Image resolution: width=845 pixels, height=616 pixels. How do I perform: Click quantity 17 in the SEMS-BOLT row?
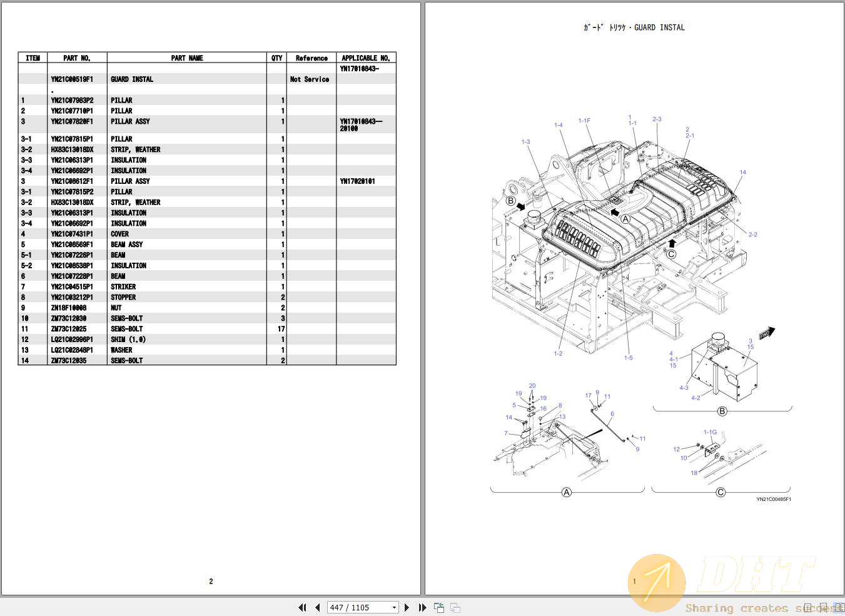pos(281,329)
